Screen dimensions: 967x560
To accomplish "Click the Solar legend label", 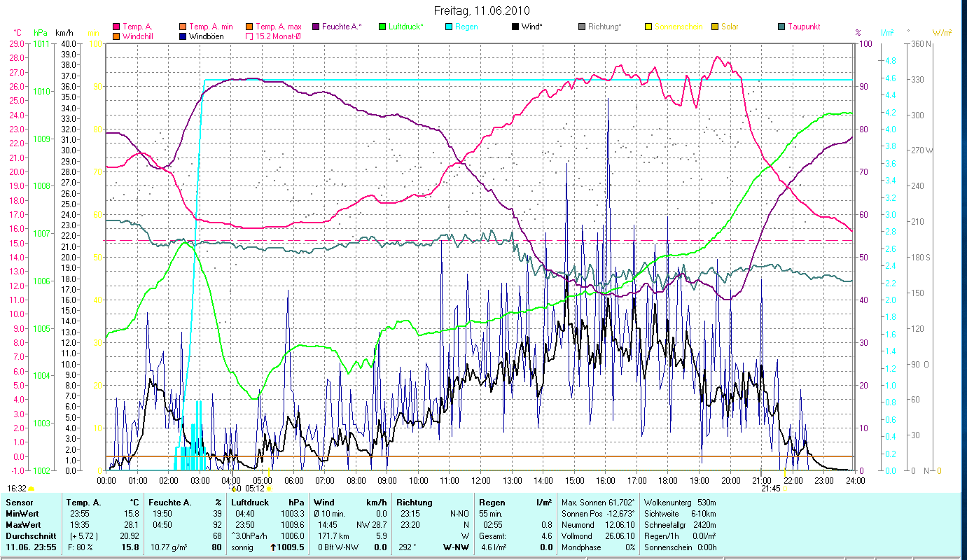I will (731, 27).
